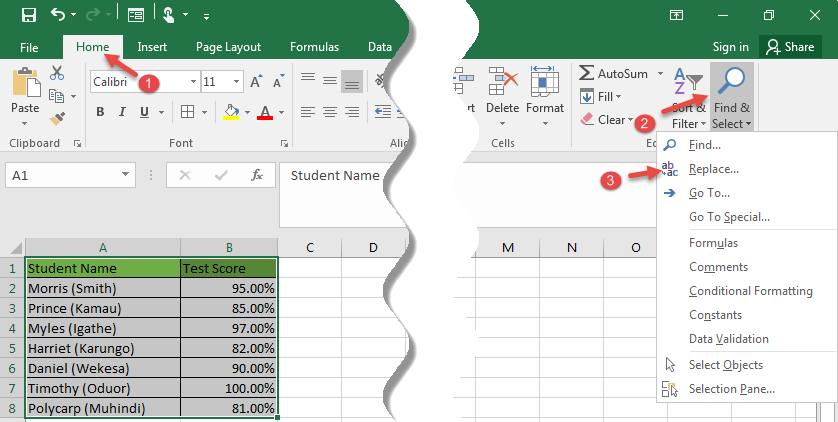Click the Redo arrow icon

(92, 15)
